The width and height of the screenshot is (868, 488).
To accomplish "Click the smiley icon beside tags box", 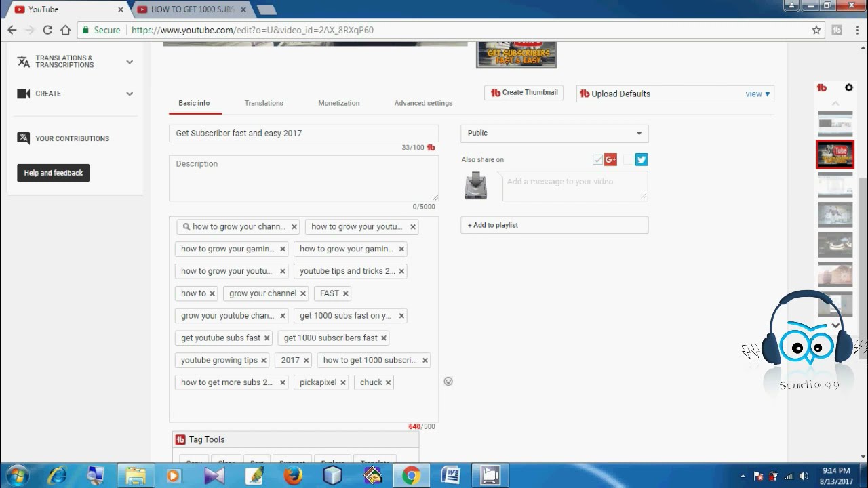I will point(448,382).
